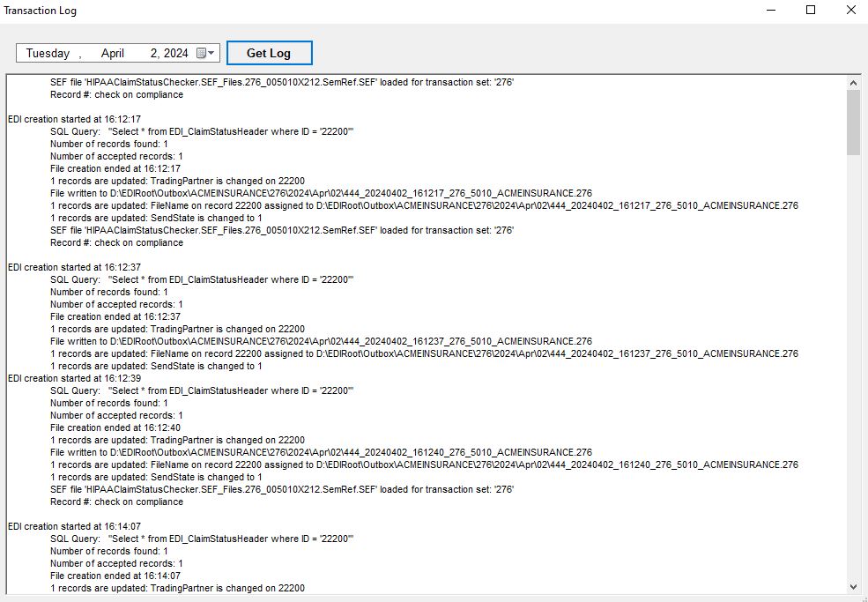The image size is (868, 602).
Task: Click line 'EDI creation started at 16:12:37'
Action: (x=74, y=267)
